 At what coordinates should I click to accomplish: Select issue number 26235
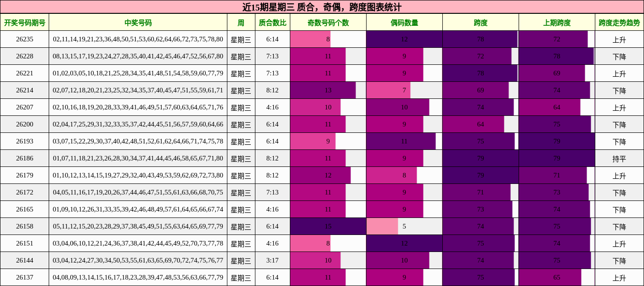click(25, 39)
